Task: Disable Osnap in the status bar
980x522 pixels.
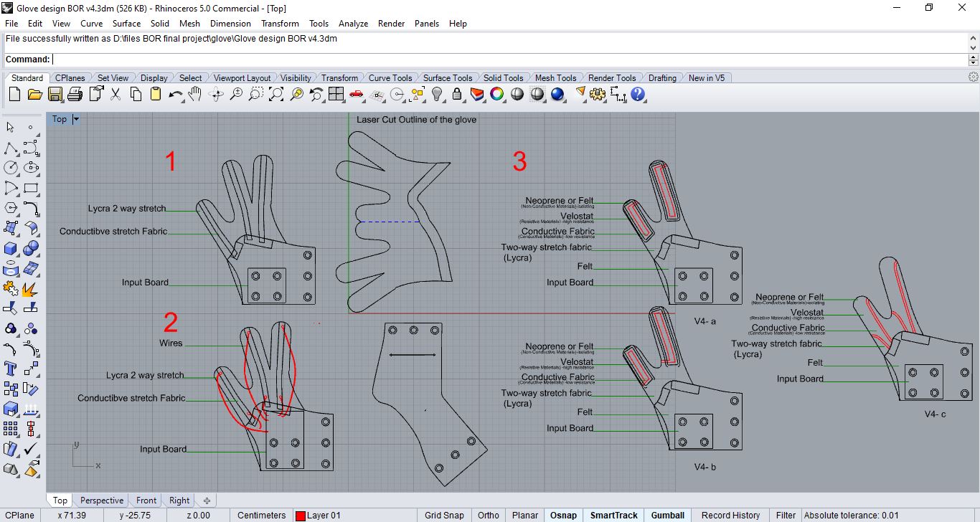Action: click(x=563, y=515)
